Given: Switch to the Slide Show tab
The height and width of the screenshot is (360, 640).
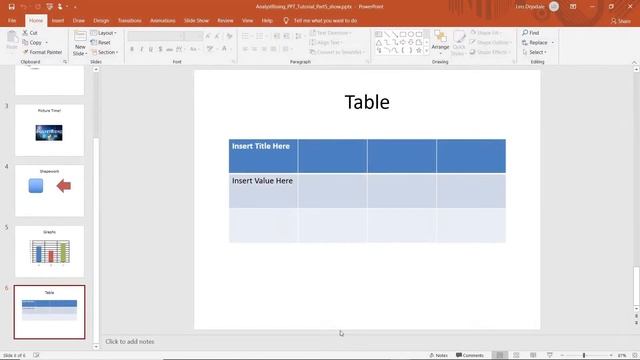Looking at the screenshot, I should (x=196, y=20).
